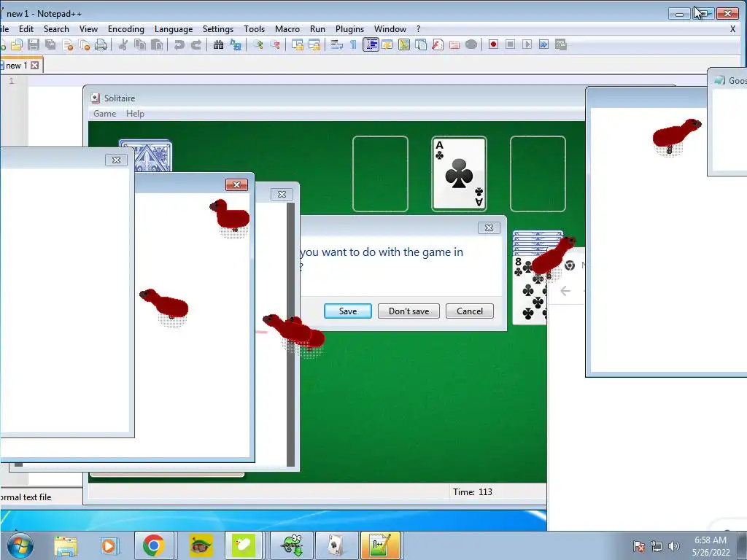Open the Solitaire Help menu
The image size is (747, 560).
(135, 113)
